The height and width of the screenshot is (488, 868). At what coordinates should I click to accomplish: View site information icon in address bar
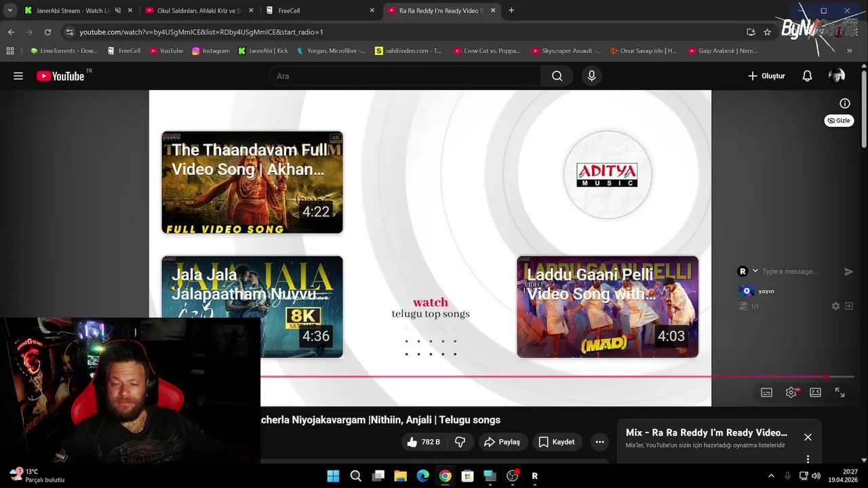pos(69,32)
